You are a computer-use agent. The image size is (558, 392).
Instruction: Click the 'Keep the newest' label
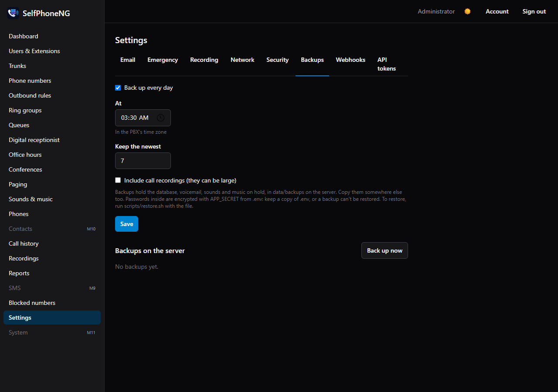[138, 146]
